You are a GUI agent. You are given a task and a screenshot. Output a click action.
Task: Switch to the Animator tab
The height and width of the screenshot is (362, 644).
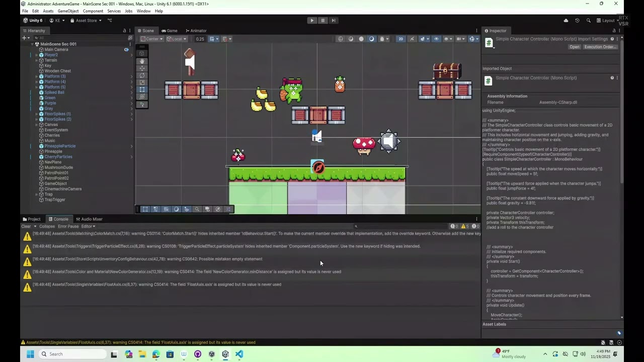(196, 31)
